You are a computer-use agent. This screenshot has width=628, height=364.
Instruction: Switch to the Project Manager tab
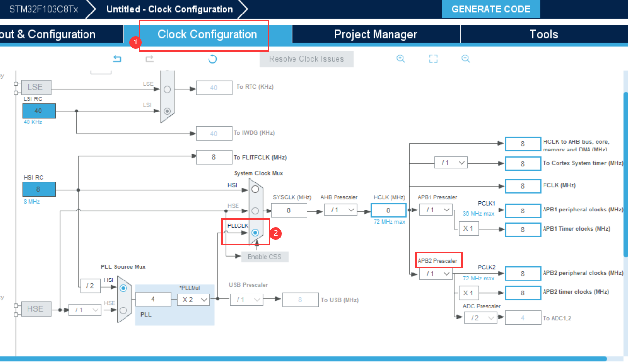(x=376, y=34)
